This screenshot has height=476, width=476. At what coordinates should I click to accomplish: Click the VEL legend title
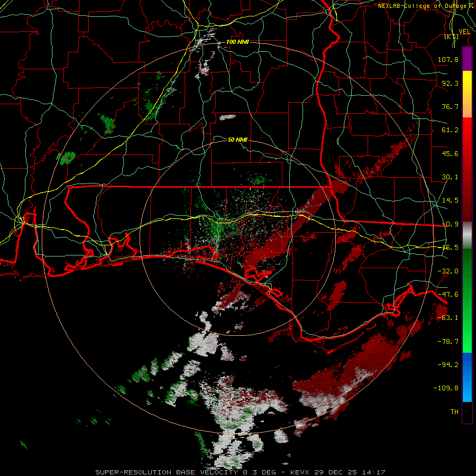click(464, 31)
